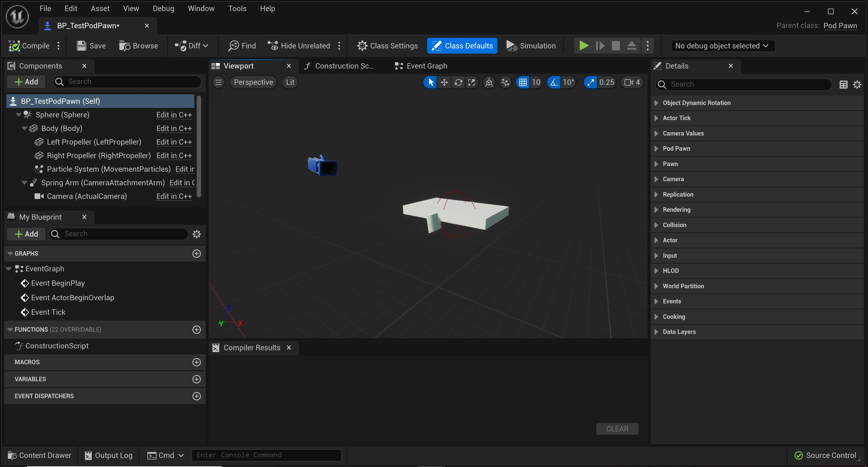Viewport: 868px width, 467px height.
Task: Choose the Rotate tool
Action: (x=458, y=82)
